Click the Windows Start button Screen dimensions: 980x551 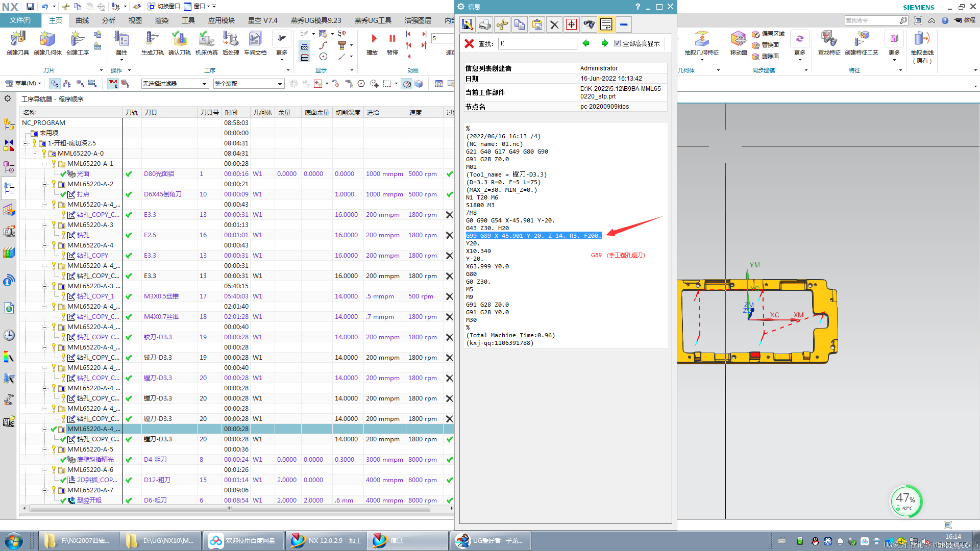[13, 541]
